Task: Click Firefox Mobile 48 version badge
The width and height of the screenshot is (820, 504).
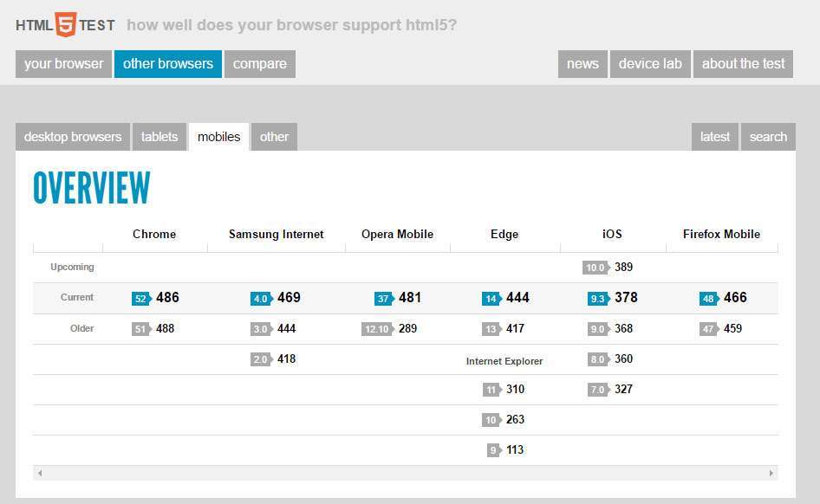Action: [x=709, y=299]
